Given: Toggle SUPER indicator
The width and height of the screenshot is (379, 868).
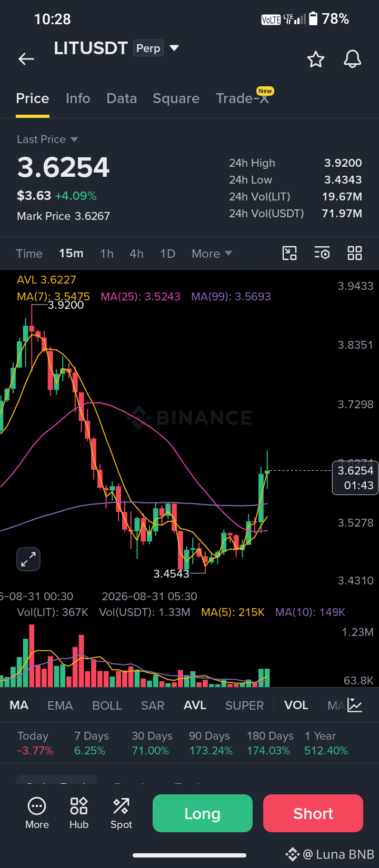Looking at the screenshot, I should click(x=244, y=705).
